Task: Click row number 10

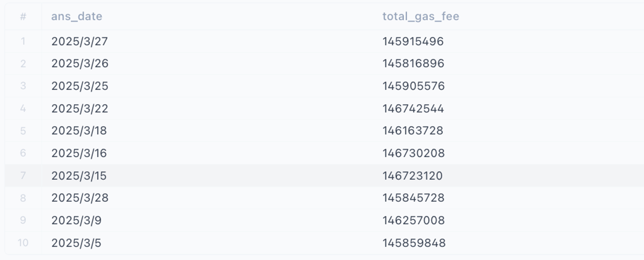Action: 23,243
